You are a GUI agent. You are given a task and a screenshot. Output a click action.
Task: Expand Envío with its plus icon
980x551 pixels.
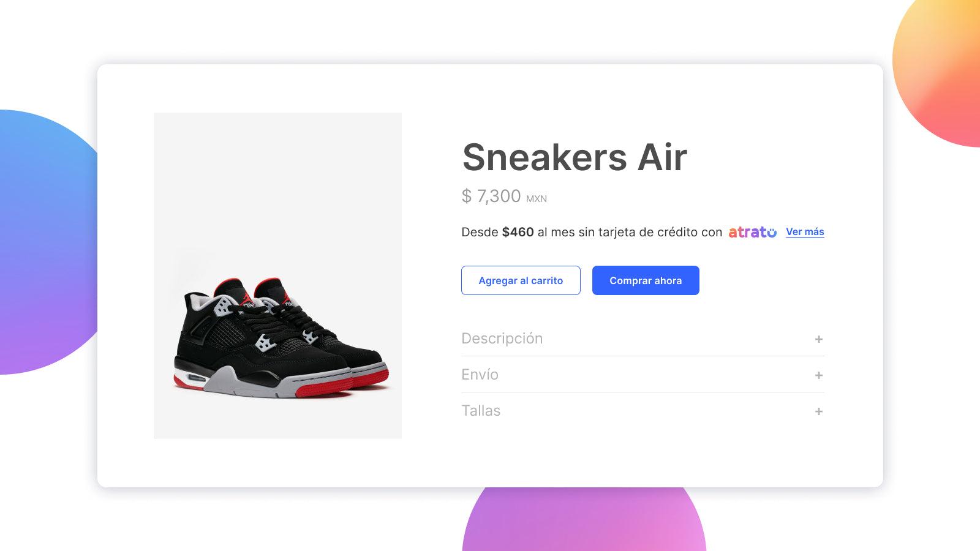click(819, 375)
